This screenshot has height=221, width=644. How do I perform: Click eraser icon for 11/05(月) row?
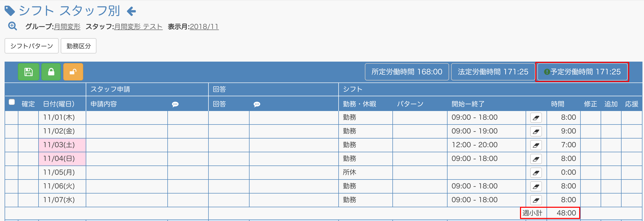pos(536,173)
